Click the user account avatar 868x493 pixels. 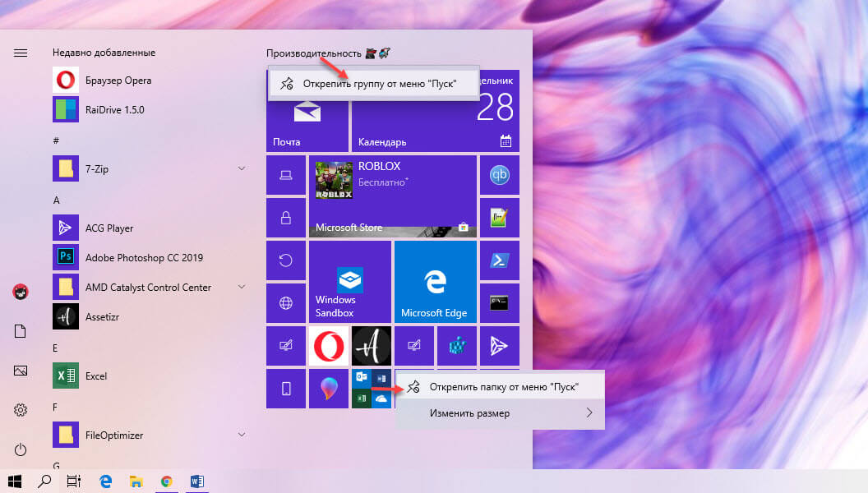point(21,292)
